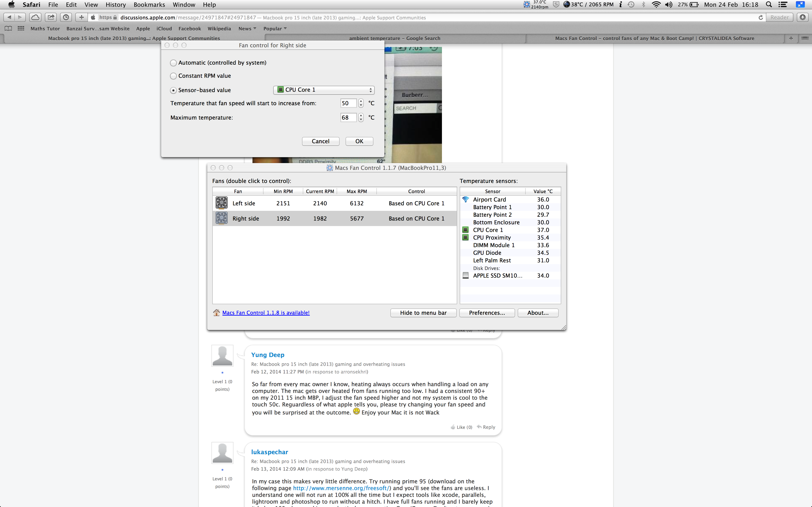812x507 pixels.
Task: Expand the News bookmarks folder
Action: click(x=247, y=29)
